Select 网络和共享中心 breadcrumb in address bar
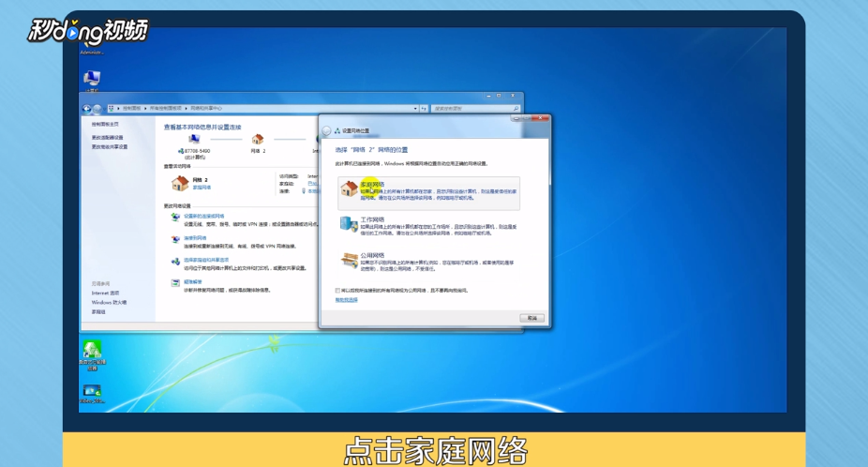Image resolution: width=868 pixels, height=467 pixels. coord(206,109)
